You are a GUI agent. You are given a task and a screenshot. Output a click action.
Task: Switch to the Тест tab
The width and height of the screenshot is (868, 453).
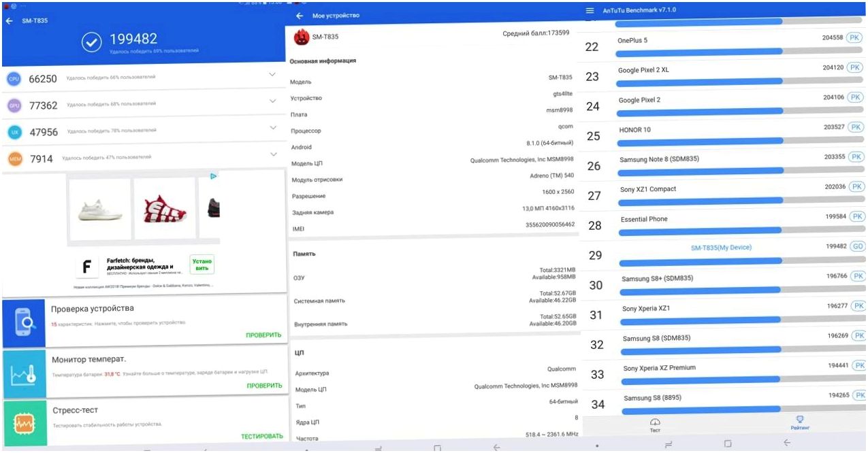(655, 425)
